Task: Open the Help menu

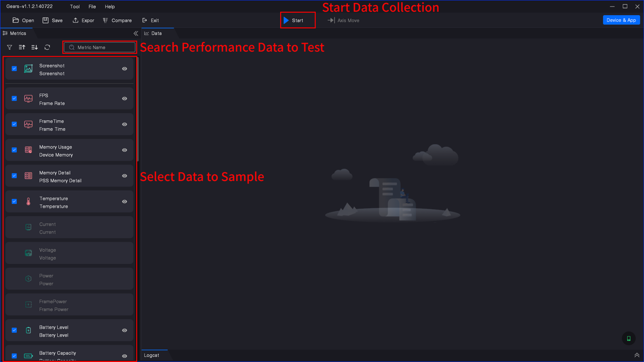Action: (110, 7)
